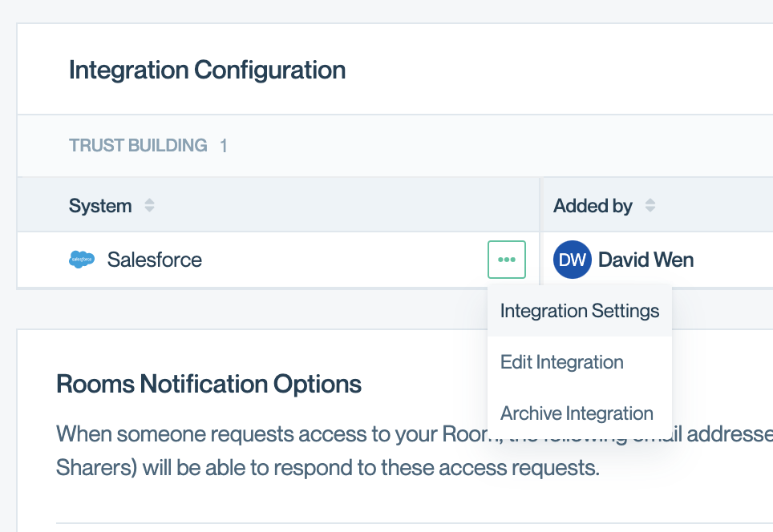
Task: Click the Salesforce cloud logo icon
Action: pos(82,260)
